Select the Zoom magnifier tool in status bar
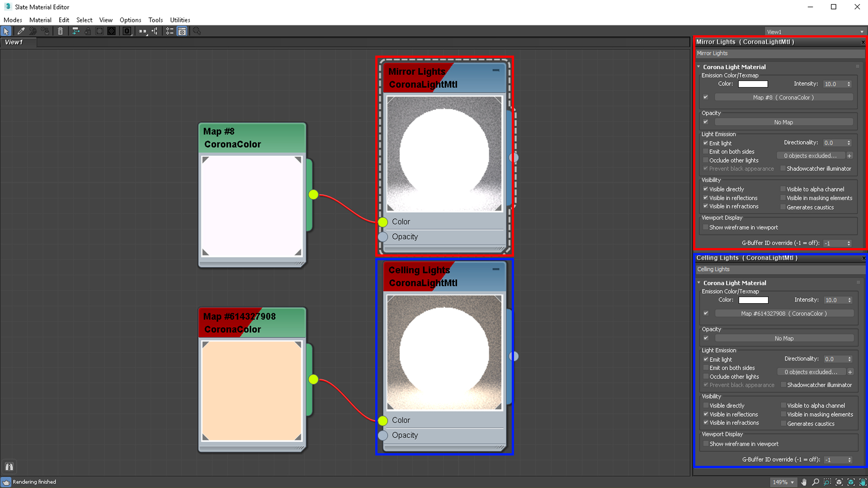Image resolution: width=868 pixels, height=488 pixels. pyautogui.click(x=816, y=482)
